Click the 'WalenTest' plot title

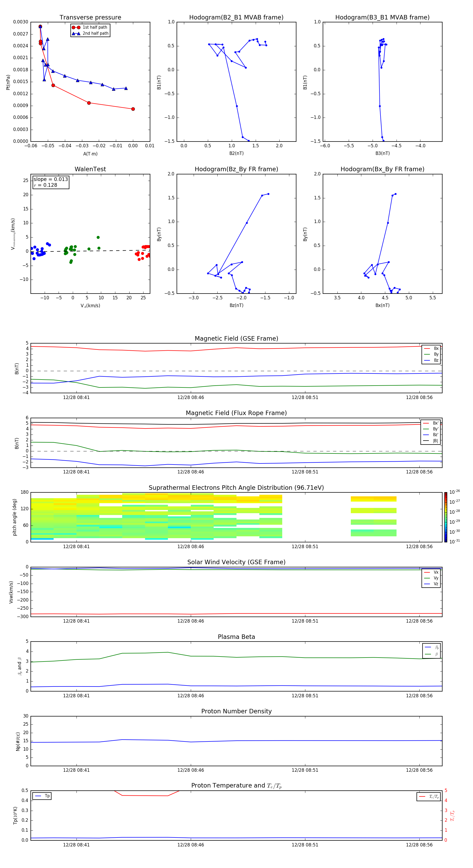coord(90,169)
